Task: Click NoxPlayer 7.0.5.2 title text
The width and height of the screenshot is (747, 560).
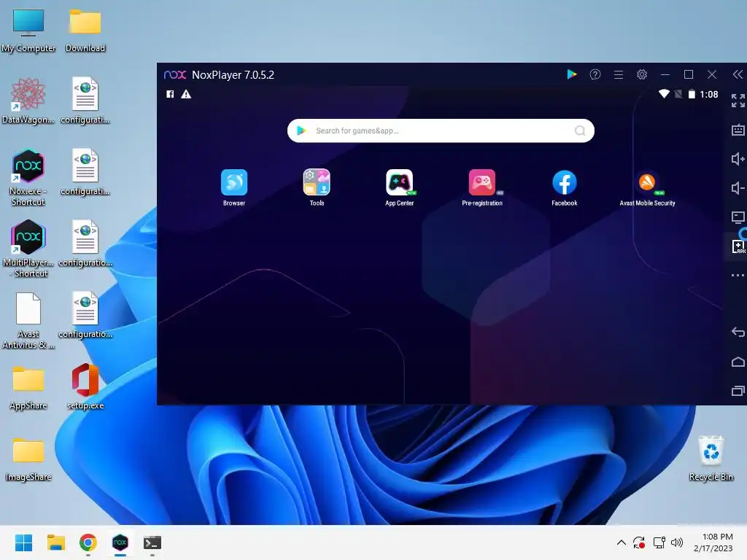Action: (x=233, y=75)
